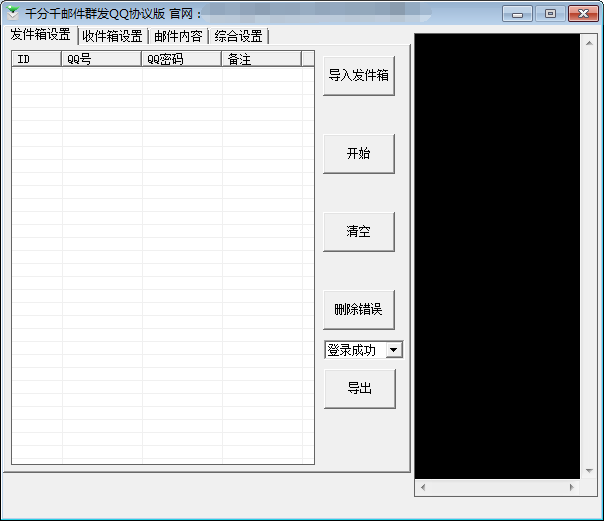The width and height of the screenshot is (604, 521).
Task: Click the log panel scroll-up arrow
Action: (x=589, y=43)
